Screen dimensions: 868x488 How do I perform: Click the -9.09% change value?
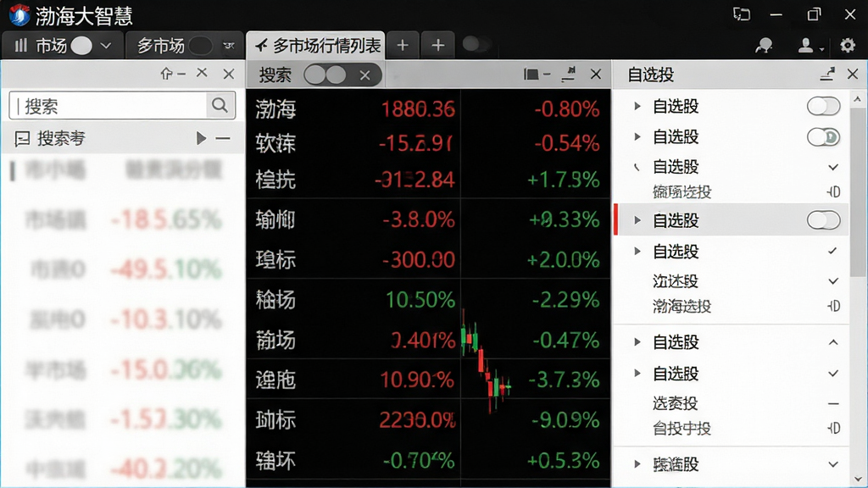tap(565, 420)
